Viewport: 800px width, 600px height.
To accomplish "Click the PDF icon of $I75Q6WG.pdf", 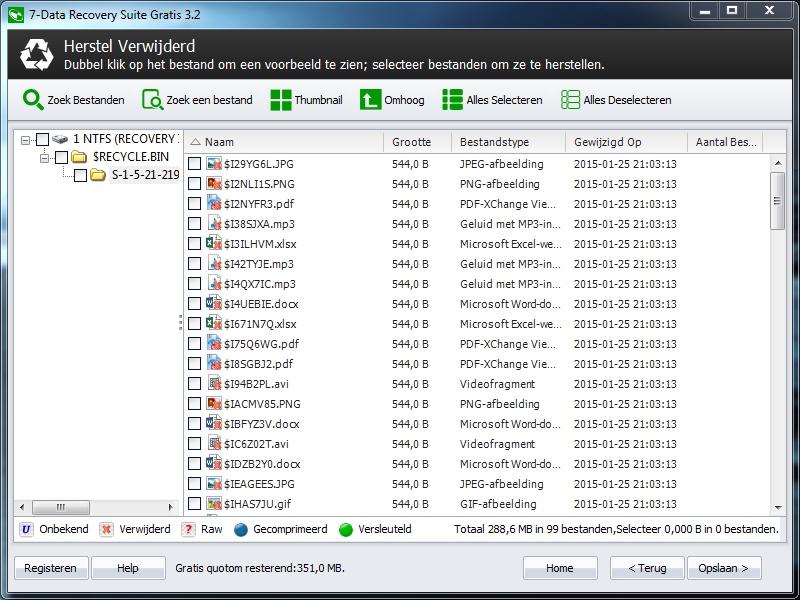I will [214, 343].
